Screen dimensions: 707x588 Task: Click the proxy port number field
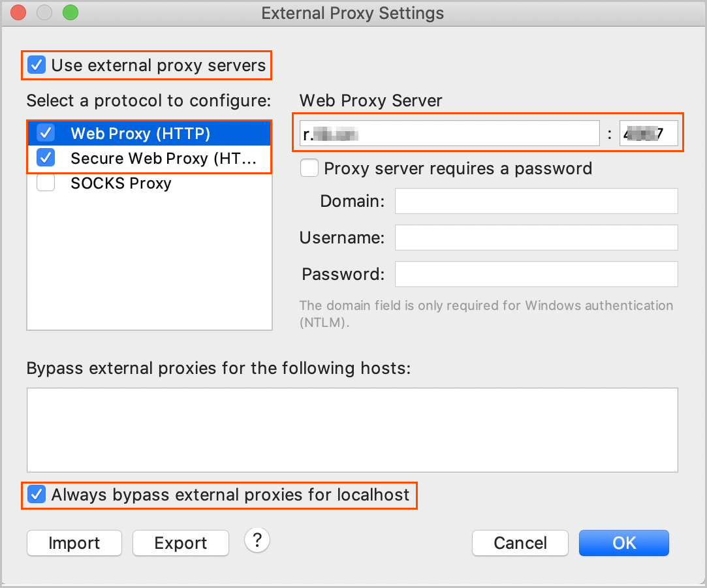(x=648, y=133)
